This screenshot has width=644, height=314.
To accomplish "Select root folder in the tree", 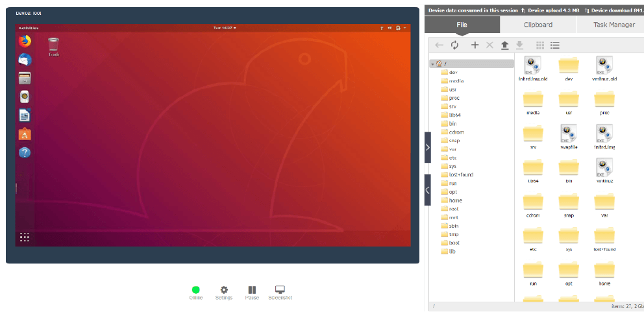I will [450, 209].
